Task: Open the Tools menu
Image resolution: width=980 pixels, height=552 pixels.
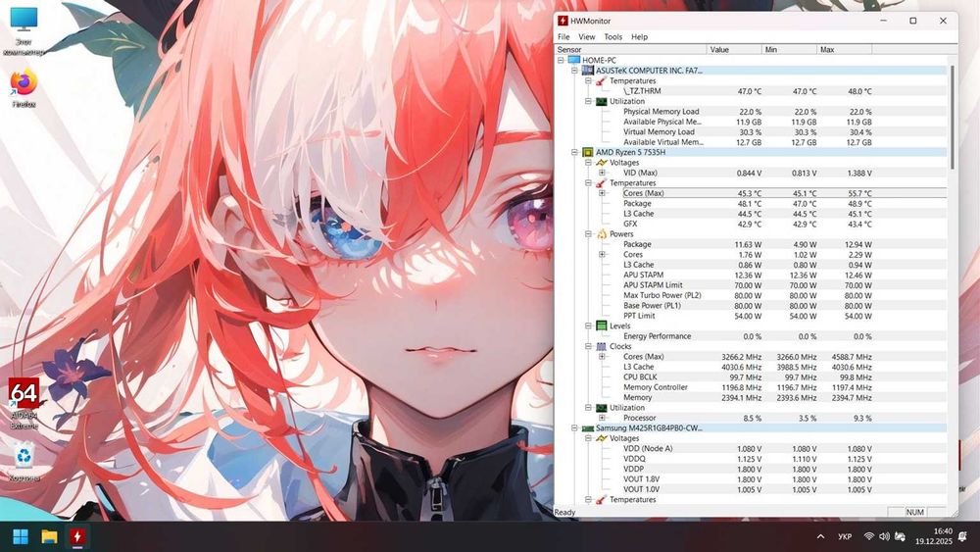Action: 613,37
